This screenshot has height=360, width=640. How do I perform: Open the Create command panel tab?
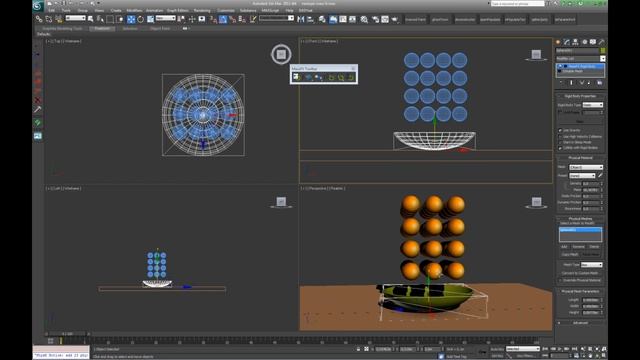(x=558, y=42)
